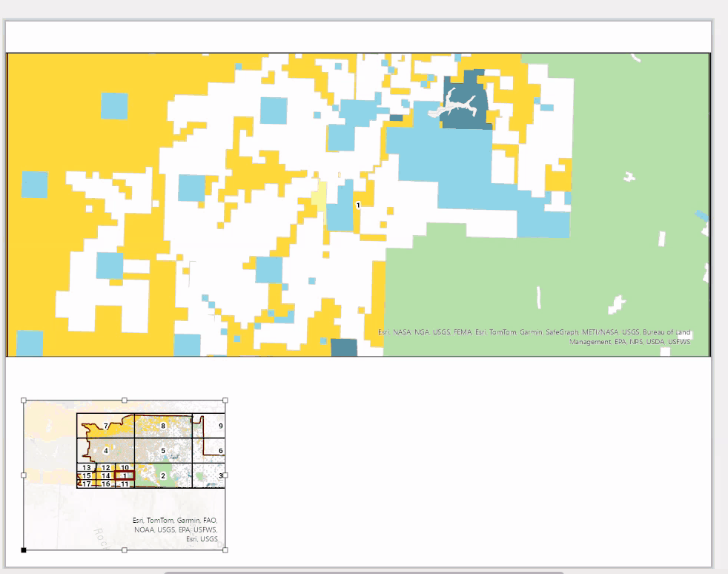This screenshot has height=574, width=728.
Task: Click grid cell 7 in the index map
Action: 105,426
